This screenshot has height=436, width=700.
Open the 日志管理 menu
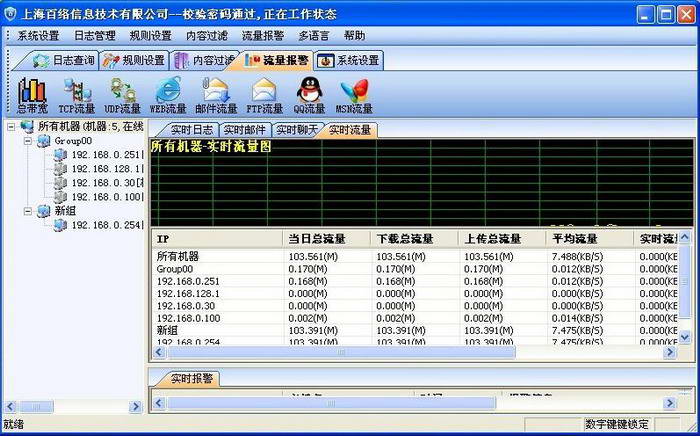(x=95, y=36)
